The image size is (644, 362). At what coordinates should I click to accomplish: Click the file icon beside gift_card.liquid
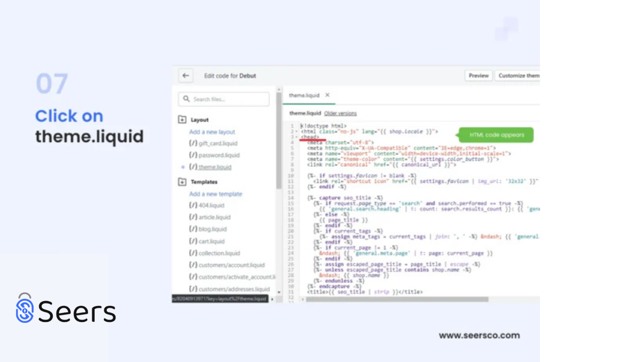click(x=193, y=143)
